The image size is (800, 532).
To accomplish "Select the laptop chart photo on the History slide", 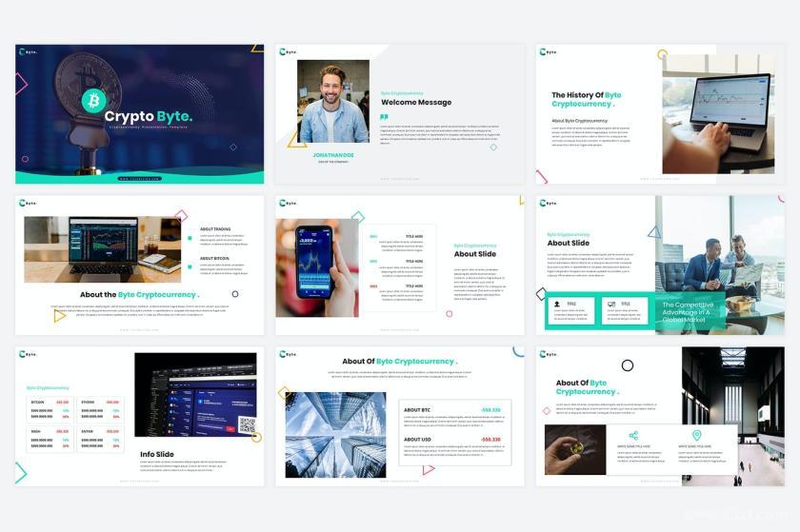I will [718, 114].
